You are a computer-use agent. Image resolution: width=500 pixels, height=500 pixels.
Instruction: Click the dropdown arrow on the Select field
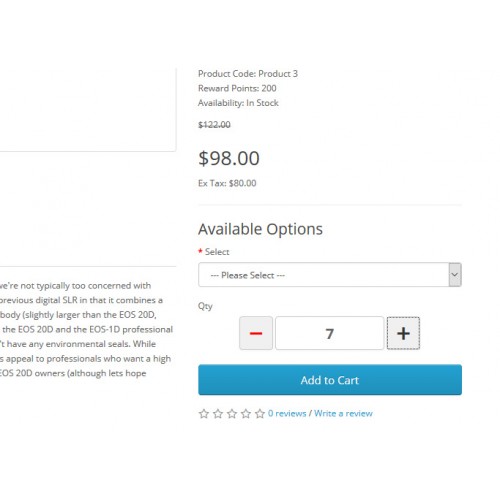pyautogui.click(x=455, y=275)
